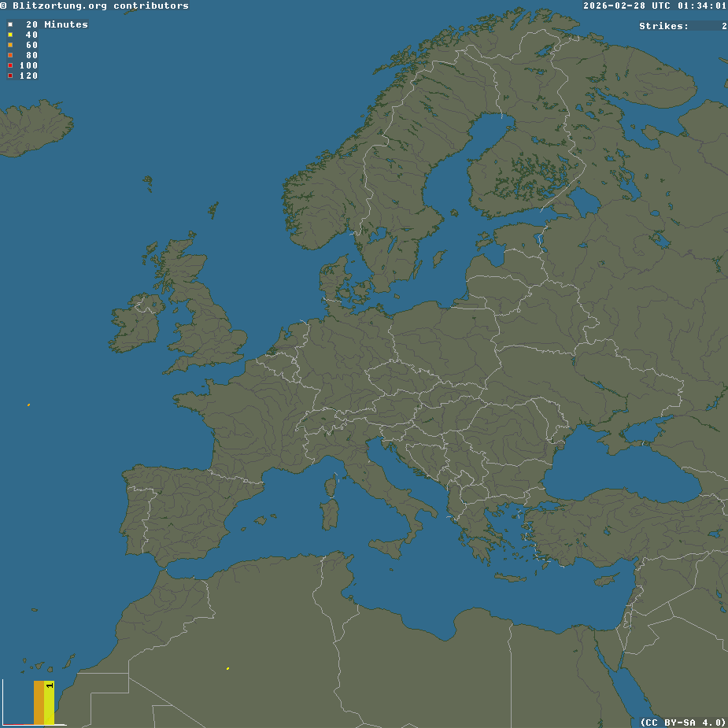This screenshot has width=728, height=728.
Task: Click the Black Sea on the map
Action: pyautogui.click(x=622, y=472)
